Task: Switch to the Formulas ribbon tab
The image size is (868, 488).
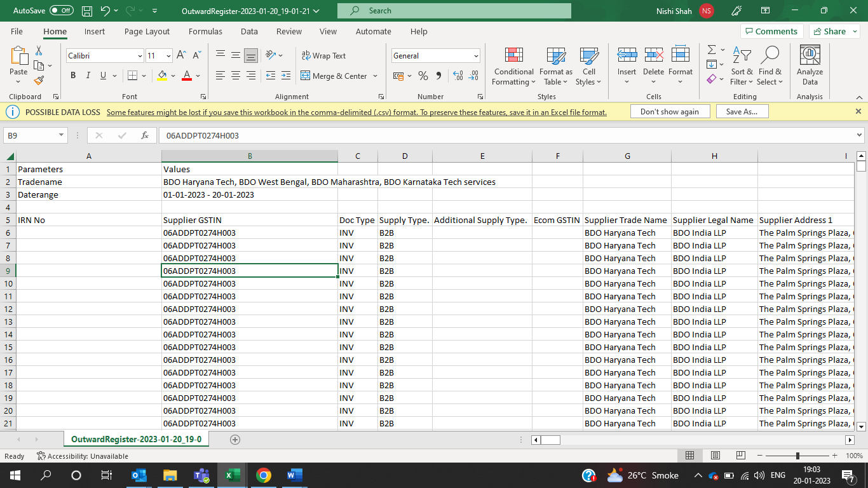Action: point(205,31)
